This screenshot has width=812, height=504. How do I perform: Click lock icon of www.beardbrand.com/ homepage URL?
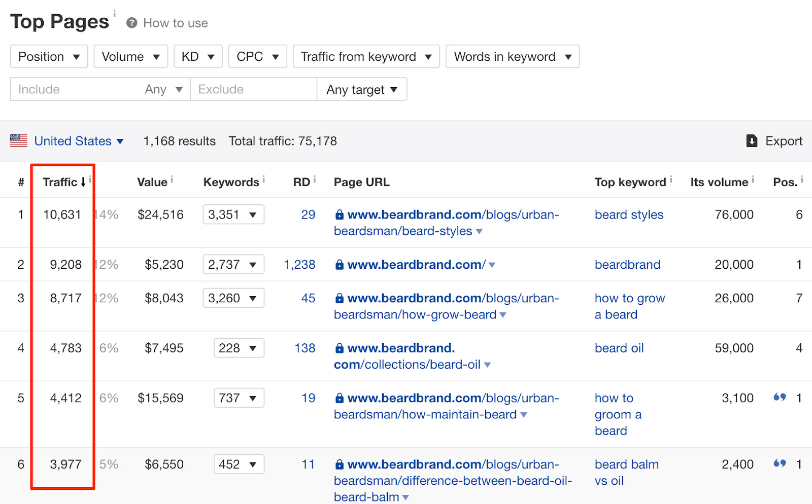340,264
